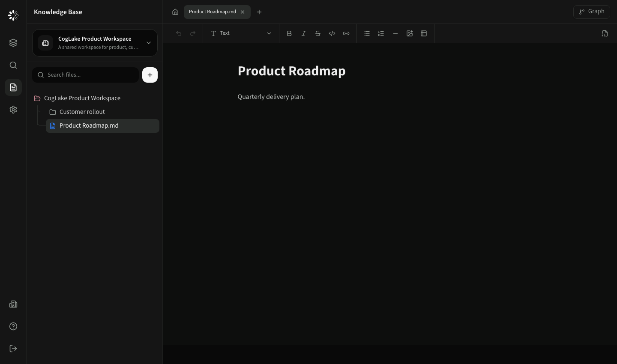617x364 pixels.
Task: Click the Product Roadmap heading
Action: point(291,71)
